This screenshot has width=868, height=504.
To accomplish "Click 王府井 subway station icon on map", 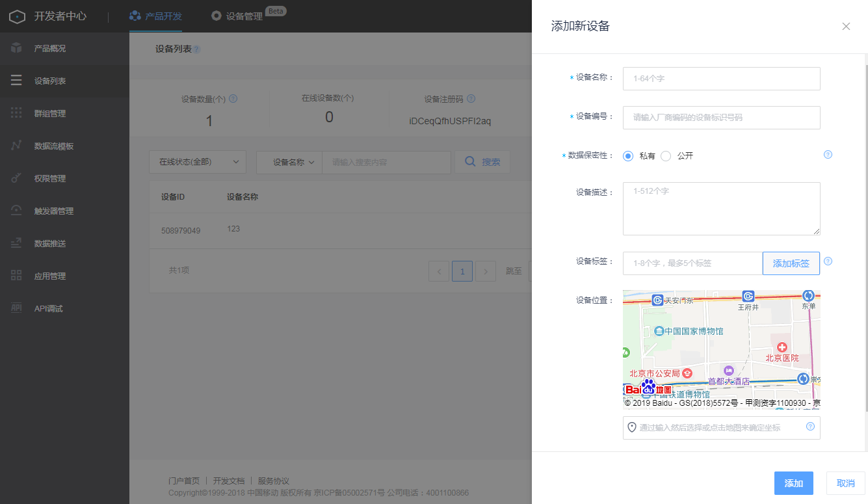I will click(748, 296).
